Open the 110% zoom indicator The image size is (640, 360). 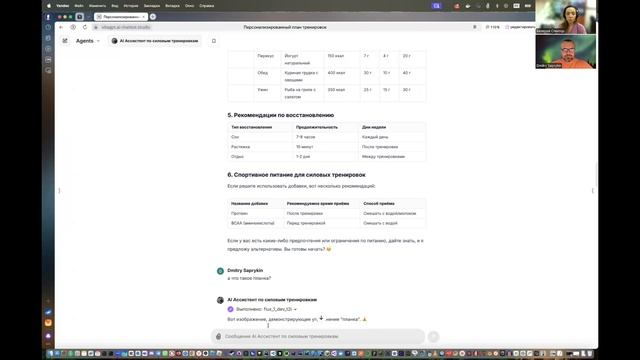[493, 27]
